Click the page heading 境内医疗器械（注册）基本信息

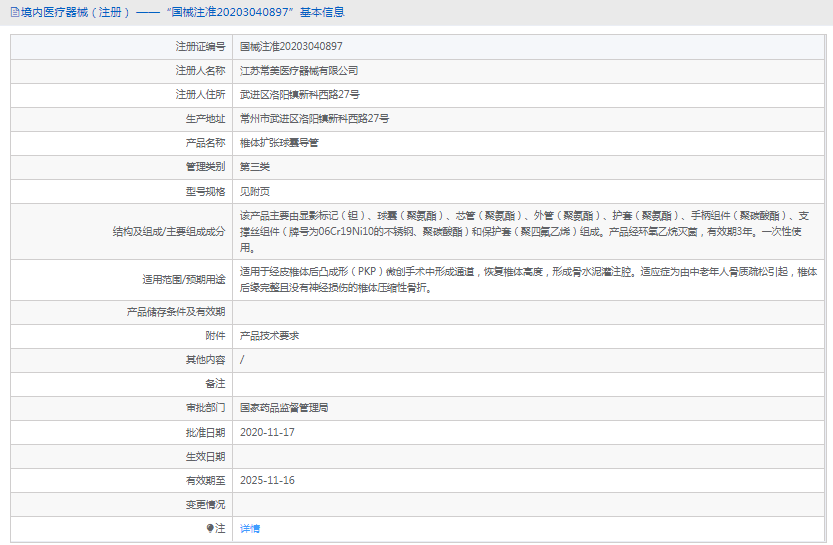click(182, 12)
